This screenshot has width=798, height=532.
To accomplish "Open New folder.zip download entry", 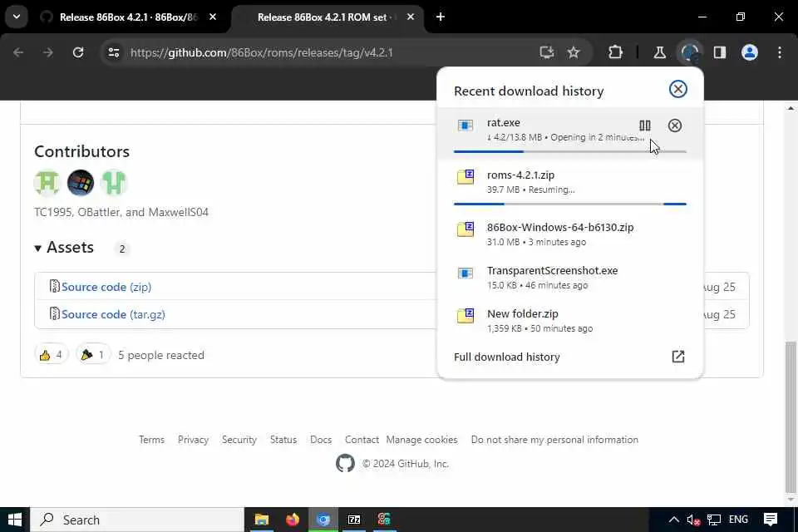I will 570,321.
